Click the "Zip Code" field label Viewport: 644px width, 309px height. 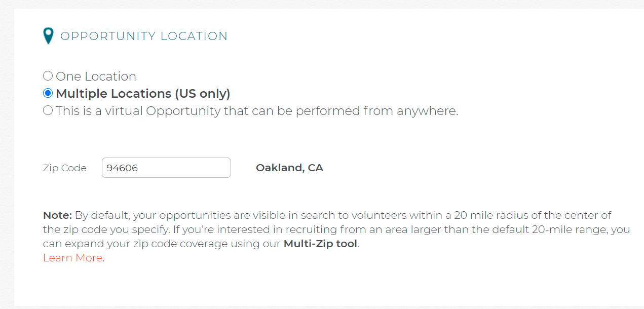click(65, 168)
